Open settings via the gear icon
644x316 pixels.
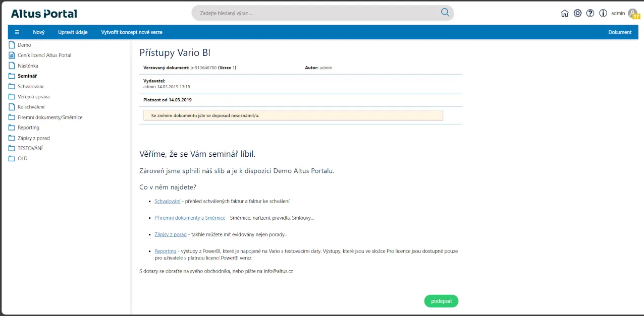[577, 13]
